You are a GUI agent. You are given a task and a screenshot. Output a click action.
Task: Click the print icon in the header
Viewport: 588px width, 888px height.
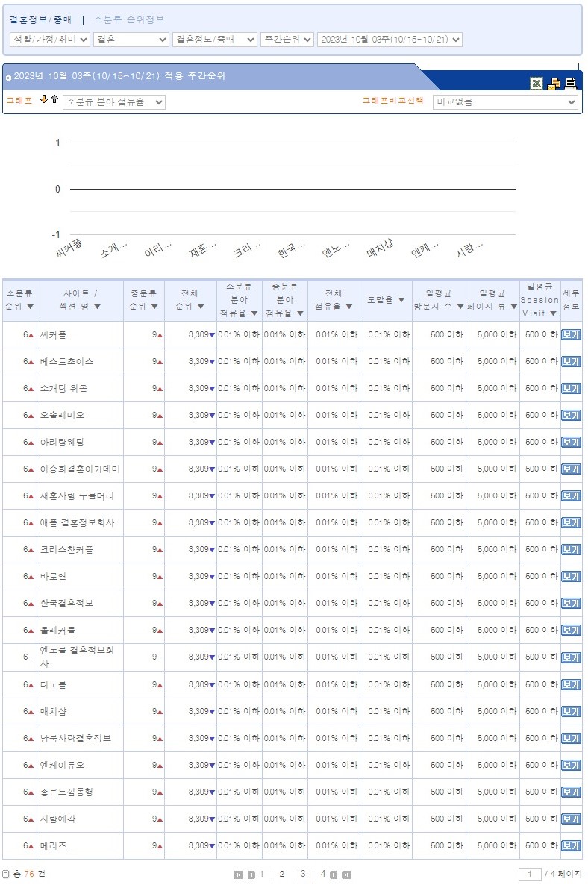click(x=571, y=84)
